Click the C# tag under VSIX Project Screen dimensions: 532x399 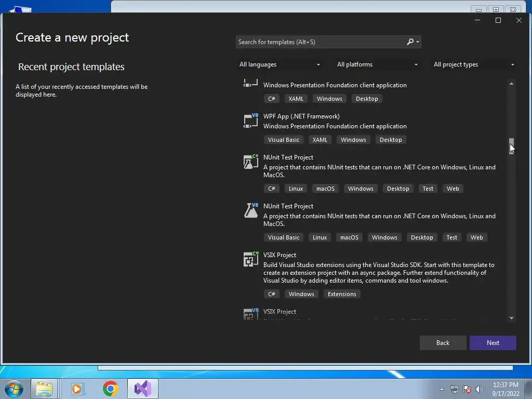[271, 294]
